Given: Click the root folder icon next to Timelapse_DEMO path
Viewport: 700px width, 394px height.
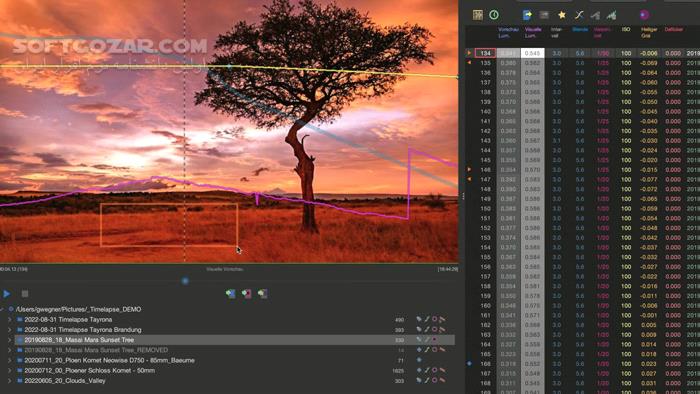Looking at the screenshot, I should [x=11, y=309].
